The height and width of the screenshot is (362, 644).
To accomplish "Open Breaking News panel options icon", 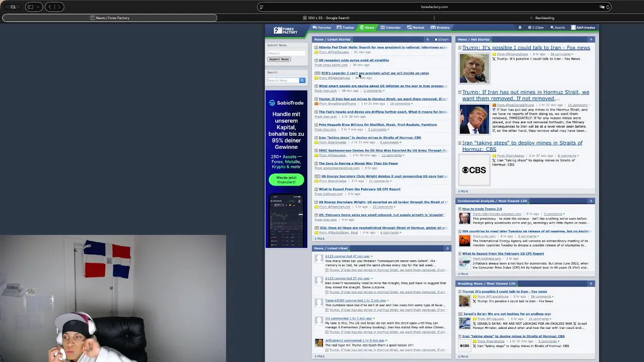I will point(591,284).
